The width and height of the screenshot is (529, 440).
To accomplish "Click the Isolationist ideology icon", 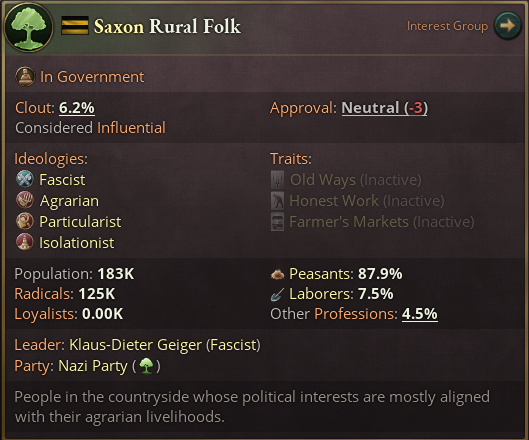I will (25, 242).
